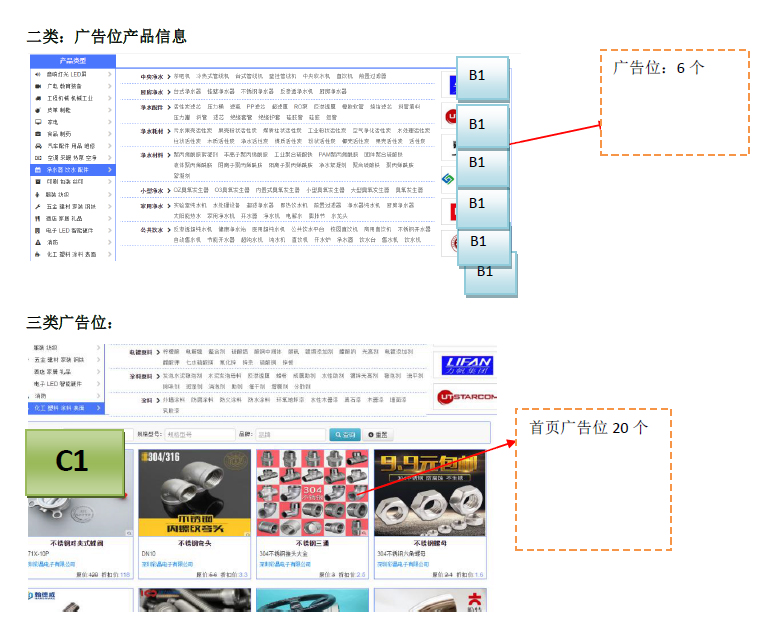Expand the 家电 row chevron
The width and height of the screenshot is (762, 631).
pos(110,122)
